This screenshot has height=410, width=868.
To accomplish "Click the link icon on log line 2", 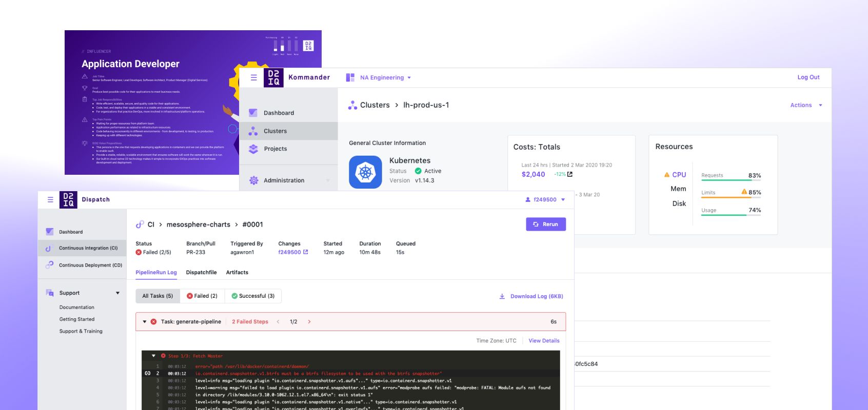I will point(147,373).
